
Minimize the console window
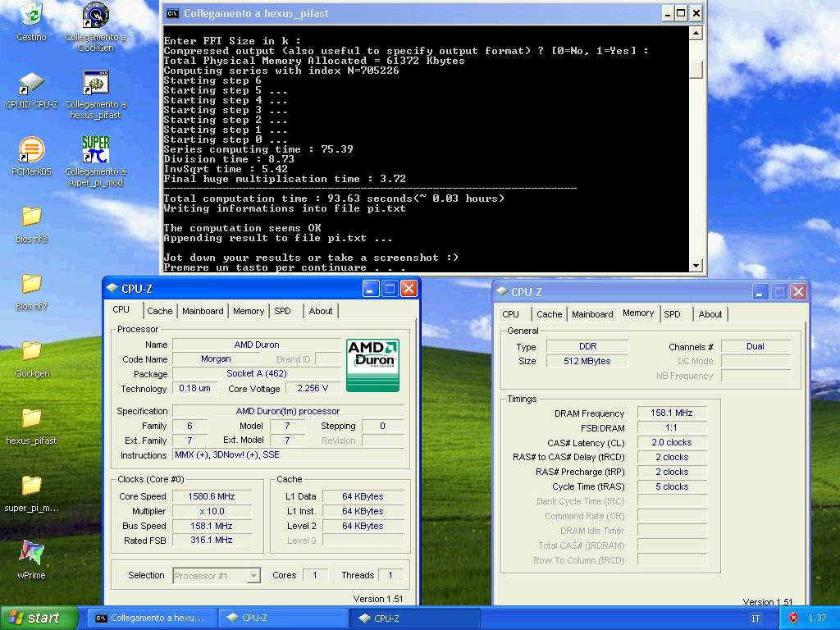coord(668,13)
